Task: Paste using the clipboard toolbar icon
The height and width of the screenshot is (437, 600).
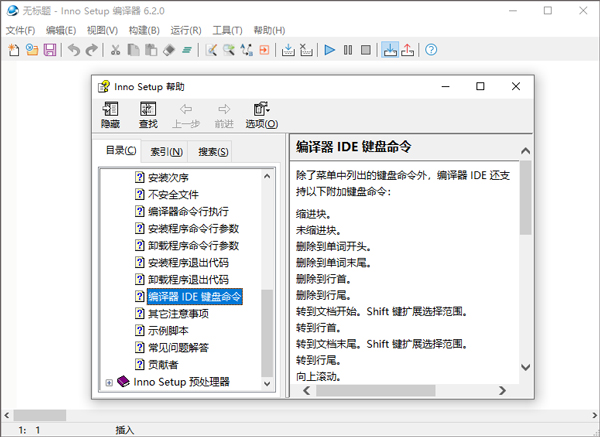Action: pyautogui.click(x=151, y=50)
